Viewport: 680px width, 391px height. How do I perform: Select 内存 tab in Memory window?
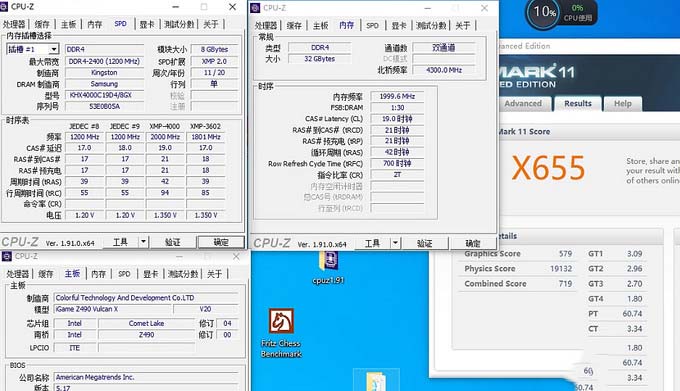pos(347,25)
